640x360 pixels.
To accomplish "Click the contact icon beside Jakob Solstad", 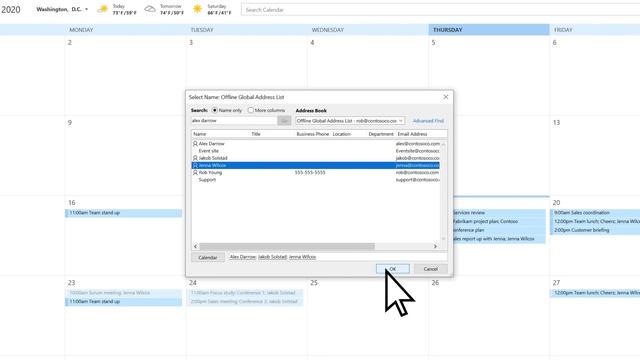I will 195,158.
